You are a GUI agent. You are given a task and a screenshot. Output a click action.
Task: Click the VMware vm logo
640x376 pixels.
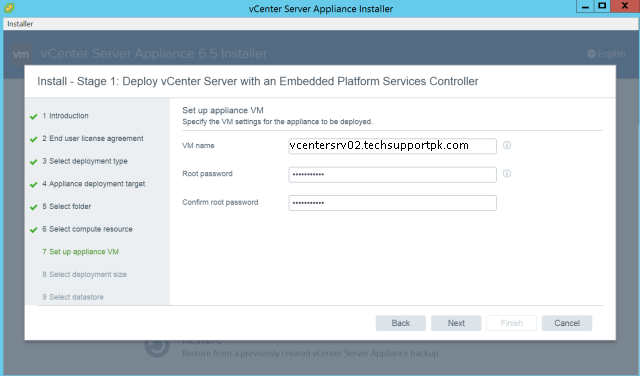point(21,54)
